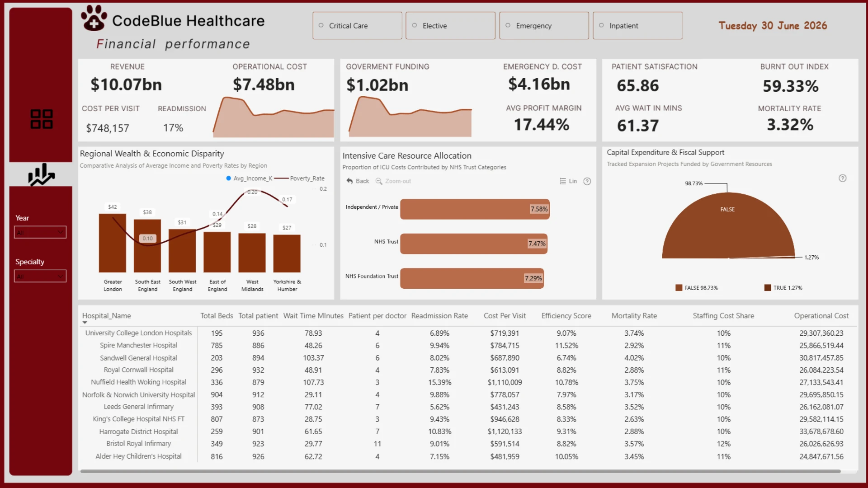868x488 pixels.
Task: Open help icon on Intensive Care chart
Action: click(587, 181)
